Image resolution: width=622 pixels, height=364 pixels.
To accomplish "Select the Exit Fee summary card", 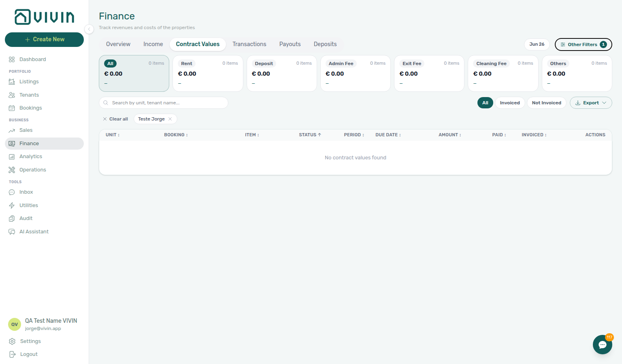I will tap(429, 74).
